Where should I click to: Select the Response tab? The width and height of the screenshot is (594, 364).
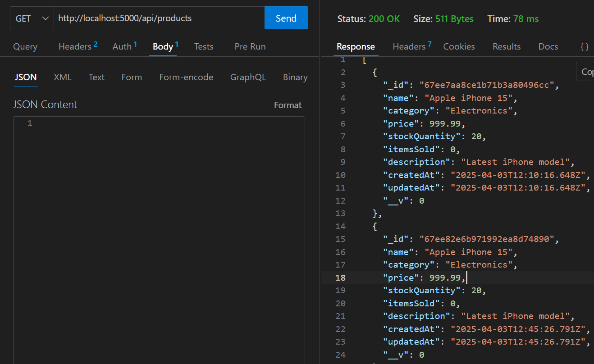pos(356,46)
